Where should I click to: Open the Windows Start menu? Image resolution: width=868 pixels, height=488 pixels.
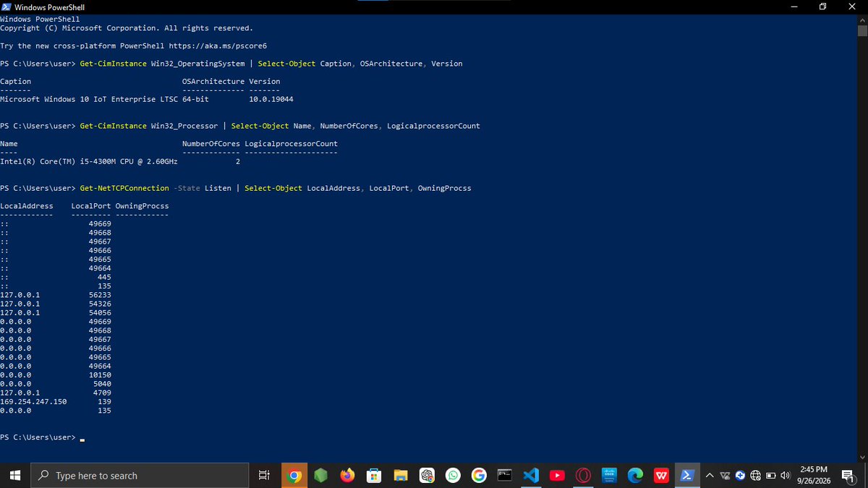click(x=16, y=475)
